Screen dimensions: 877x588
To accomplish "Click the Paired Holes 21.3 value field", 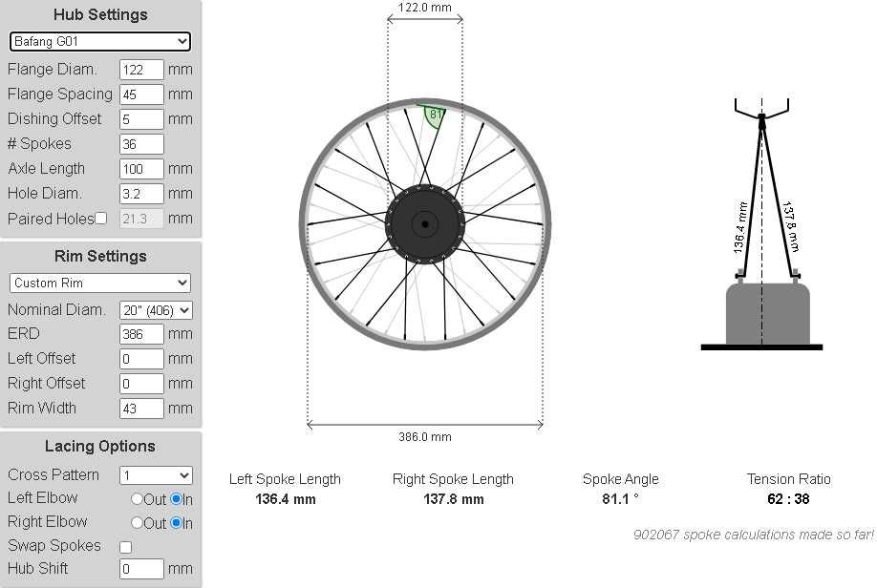I will pyautogui.click(x=141, y=219).
